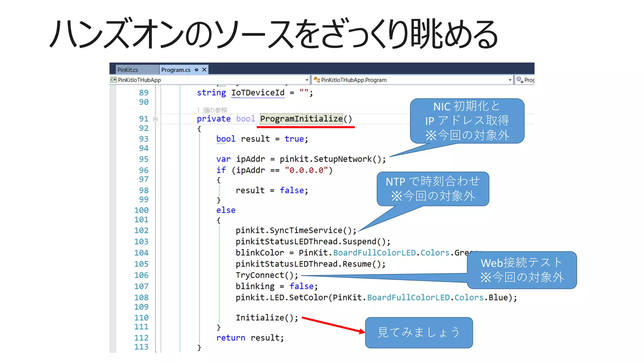This screenshot has height=362, width=644.
Task: Click 'bool result = true;' on line 93
Action: tap(262, 139)
